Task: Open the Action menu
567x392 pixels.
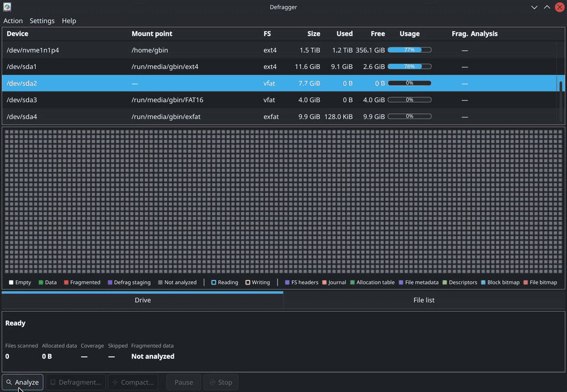Action: (13, 21)
